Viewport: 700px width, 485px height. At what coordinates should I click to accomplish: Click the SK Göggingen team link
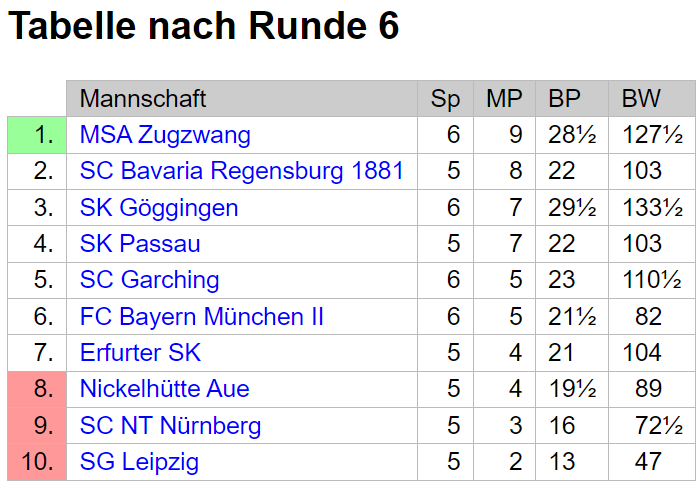[x=159, y=208]
